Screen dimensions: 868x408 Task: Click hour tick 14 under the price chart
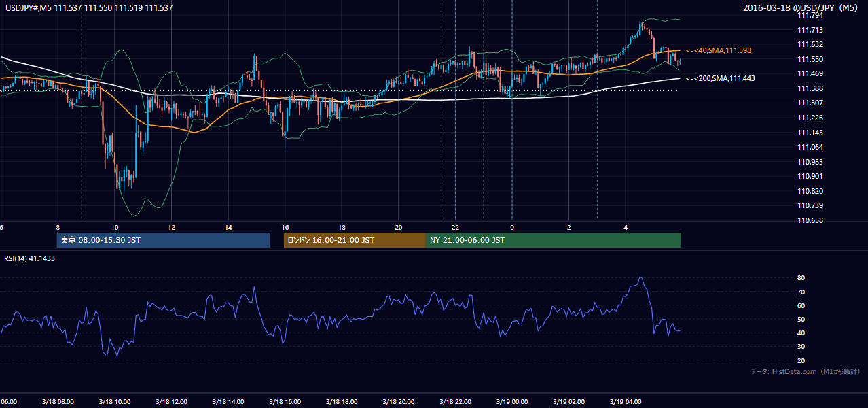[229, 228]
